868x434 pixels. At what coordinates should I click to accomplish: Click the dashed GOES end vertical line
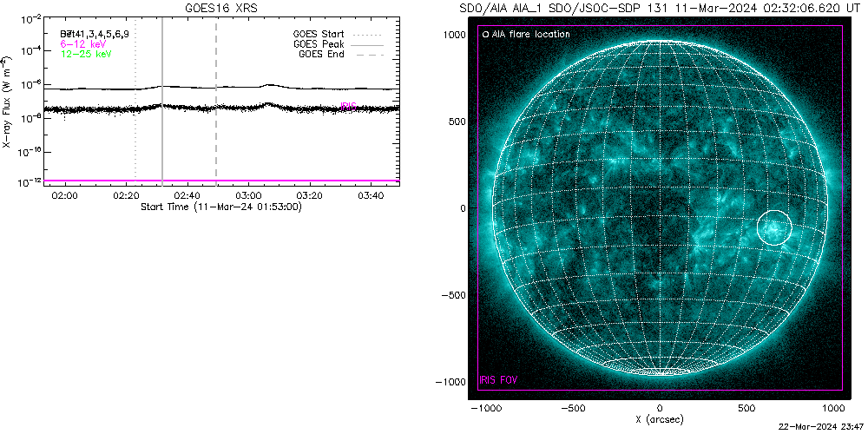pyautogui.click(x=216, y=102)
